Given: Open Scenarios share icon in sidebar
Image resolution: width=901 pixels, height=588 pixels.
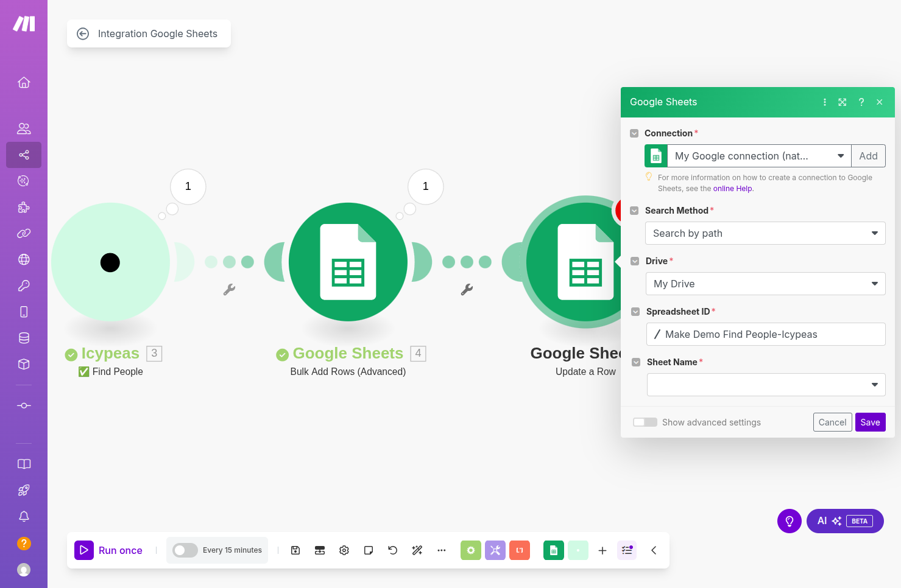Looking at the screenshot, I should tap(24, 155).
